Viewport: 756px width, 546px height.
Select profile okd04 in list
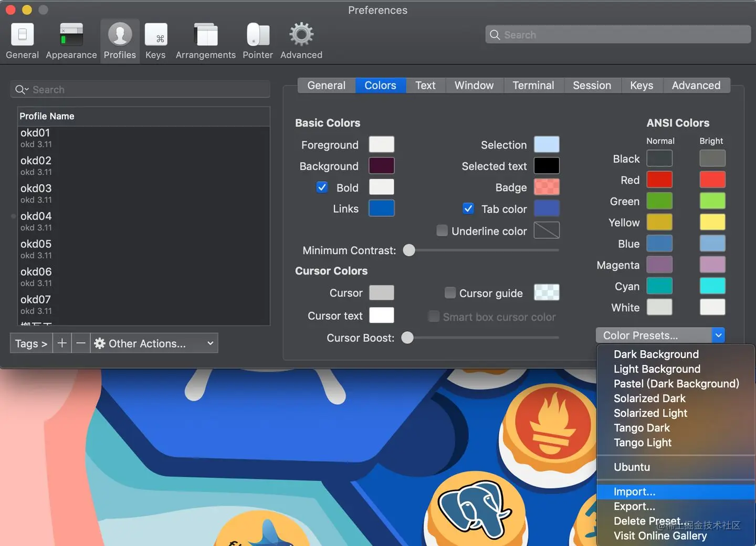tap(144, 221)
